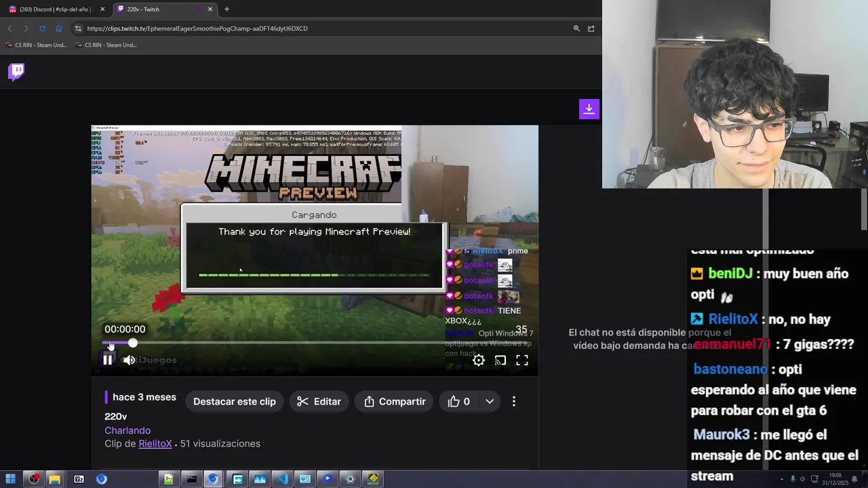Image resolution: width=868 pixels, height=488 pixels.
Task: Click the site information icon in address bar
Action: point(78,28)
